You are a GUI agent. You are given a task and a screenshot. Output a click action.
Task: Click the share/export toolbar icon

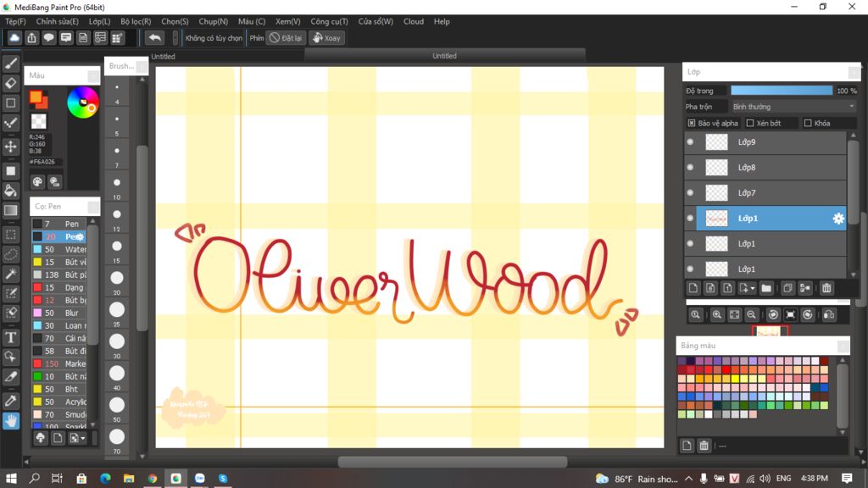pos(31,37)
